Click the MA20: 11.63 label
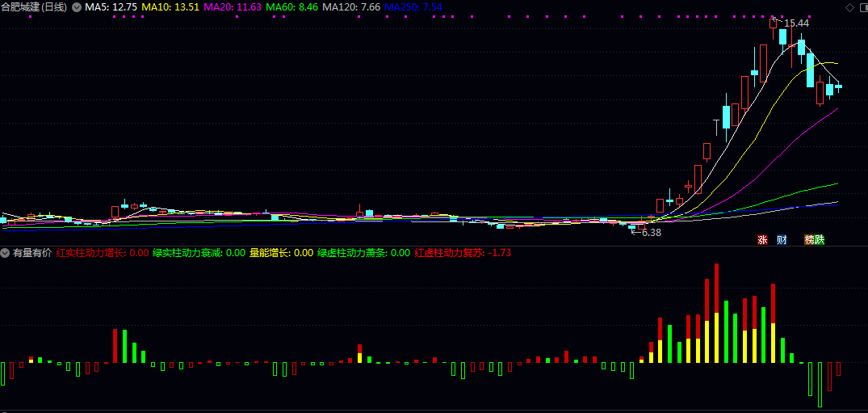Screen dimensions: 868x413 point(233,8)
